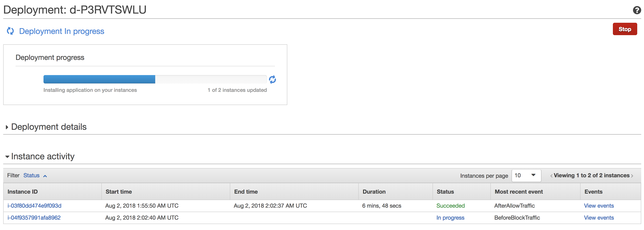Screen dimensions: 644x230
Task: Click the Deployment In progress status link
Action: tap(61, 31)
